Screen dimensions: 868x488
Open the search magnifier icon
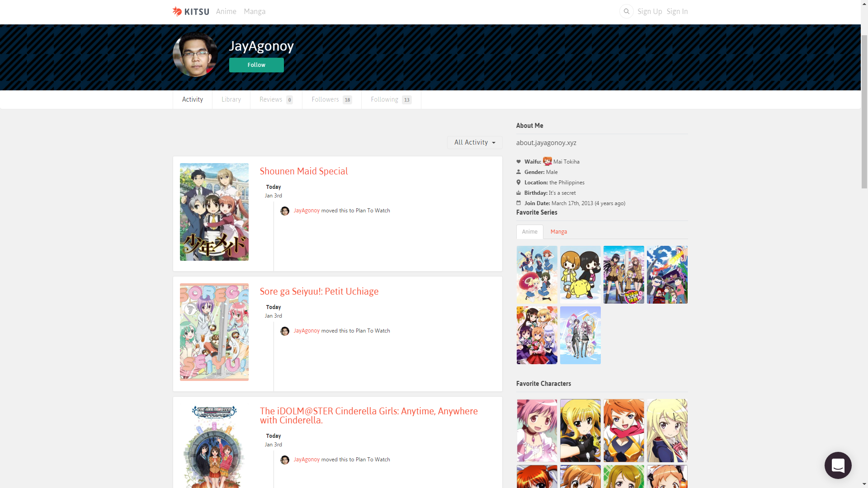pos(626,11)
